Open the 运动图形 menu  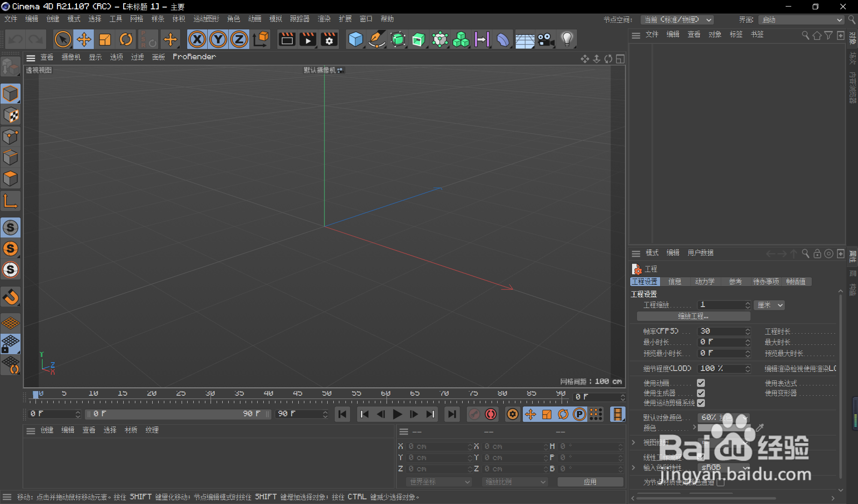coord(206,19)
